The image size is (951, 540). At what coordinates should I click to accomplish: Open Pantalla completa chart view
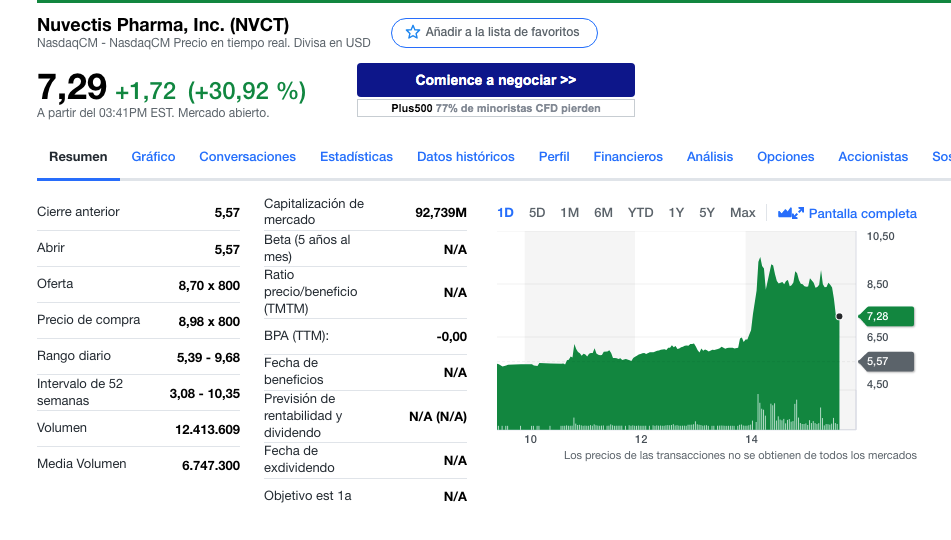[862, 214]
